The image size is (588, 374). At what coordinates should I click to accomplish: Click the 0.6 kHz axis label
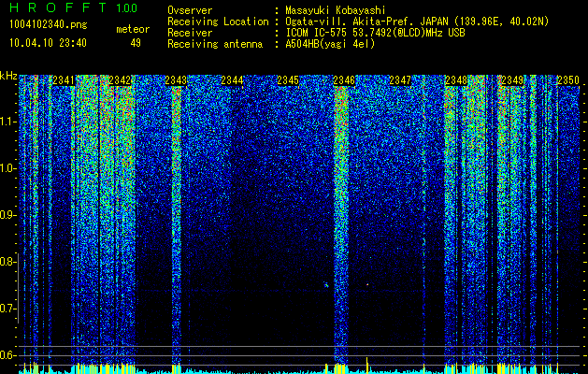pyautogui.click(x=8, y=355)
